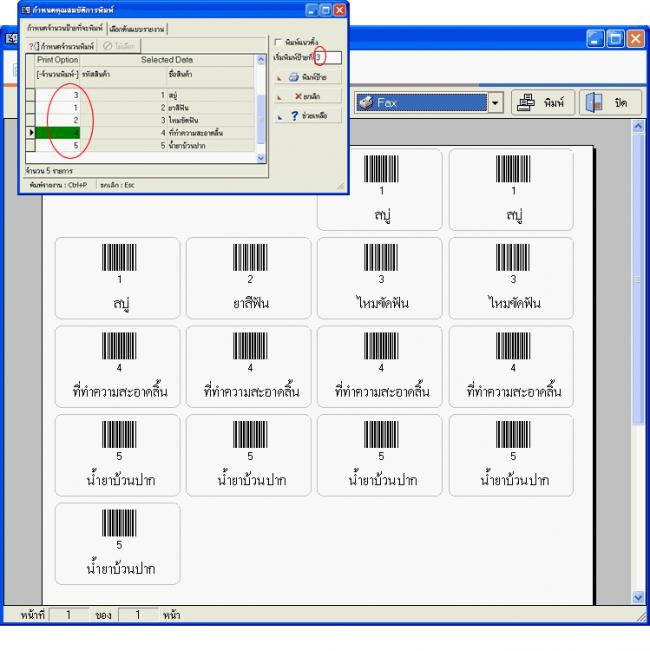Click the total pages field in preview footer
The image size is (650, 651).
click(x=138, y=615)
